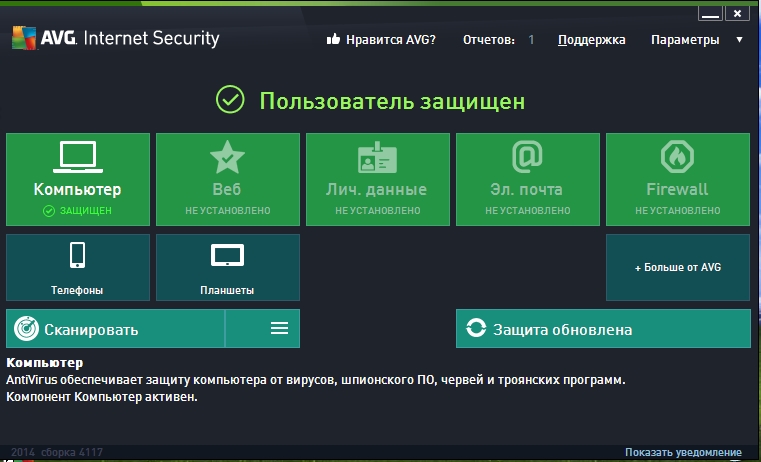This screenshot has width=761, height=462.
Task: Click the green checkmark icon beside Пользователь защищен
Action: 230,99
